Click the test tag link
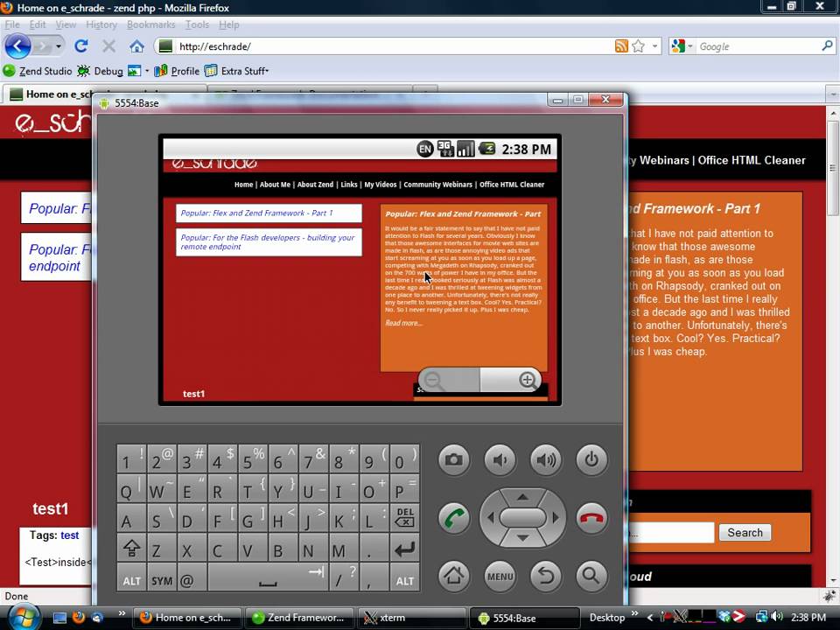840x630 pixels. [70, 535]
